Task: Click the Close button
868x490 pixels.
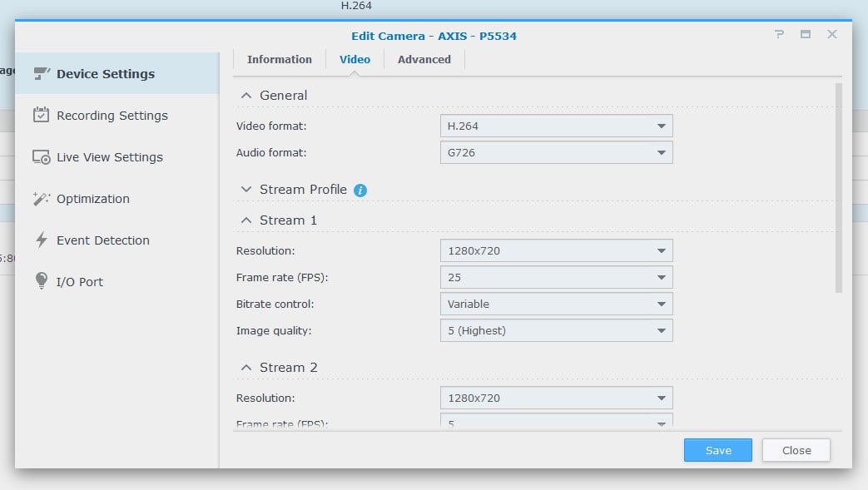Action: pyautogui.click(x=796, y=450)
